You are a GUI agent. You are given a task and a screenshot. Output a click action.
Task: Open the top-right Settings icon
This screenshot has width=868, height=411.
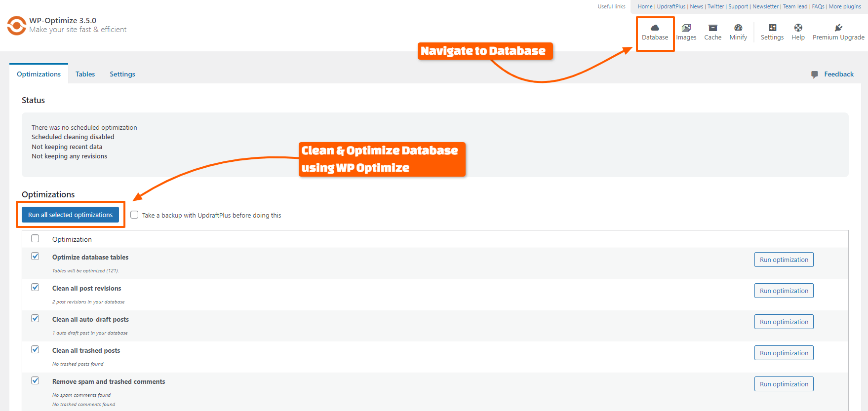[x=772, y=28]
